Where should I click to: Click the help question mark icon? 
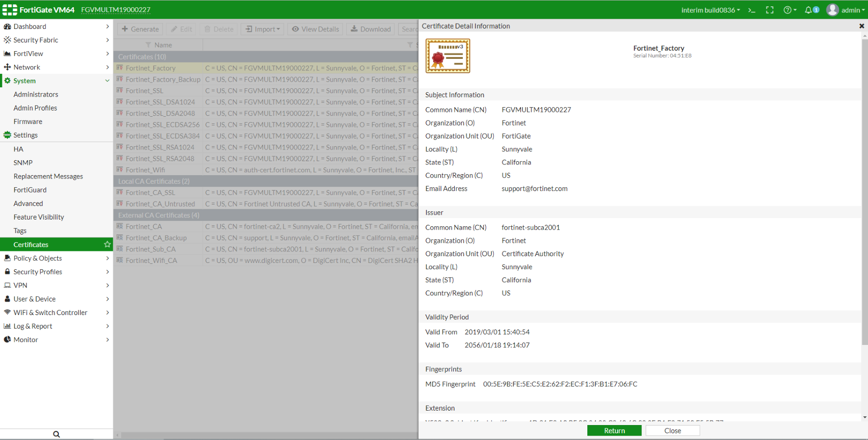(x=788, y=9)
